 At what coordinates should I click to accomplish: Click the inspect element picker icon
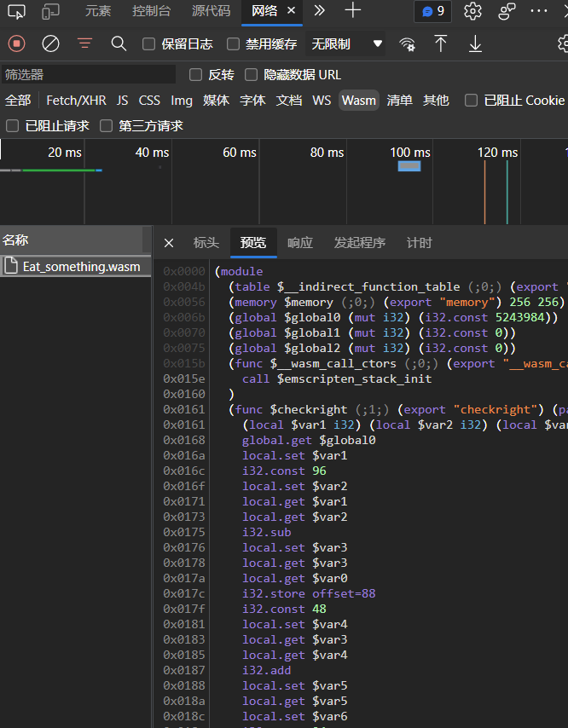tap(16, 11)
